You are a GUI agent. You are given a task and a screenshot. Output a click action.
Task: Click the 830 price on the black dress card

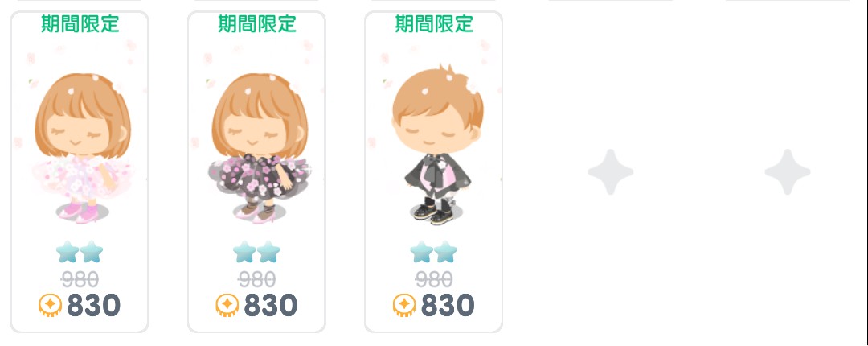point(271,306)
